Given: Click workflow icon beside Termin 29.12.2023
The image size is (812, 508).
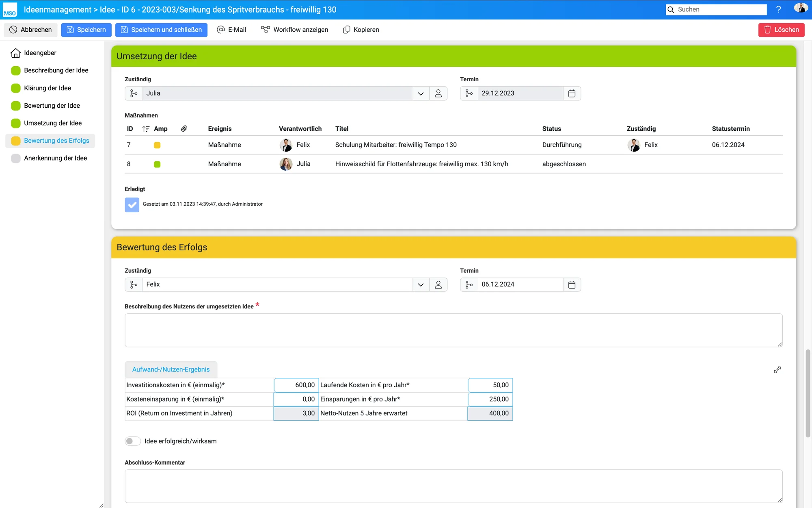Looking at the screenshot, I should [469, 93].
